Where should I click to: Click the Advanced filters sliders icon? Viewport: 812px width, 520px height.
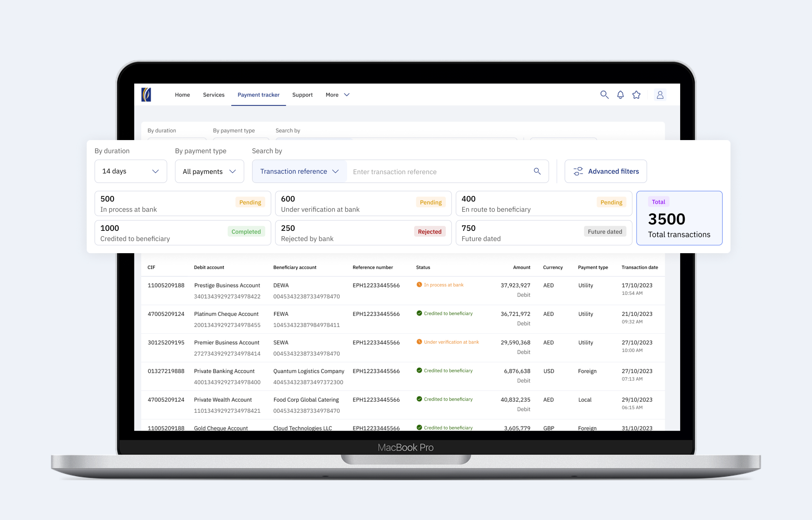pyautogui.click(x=578, y=172)
